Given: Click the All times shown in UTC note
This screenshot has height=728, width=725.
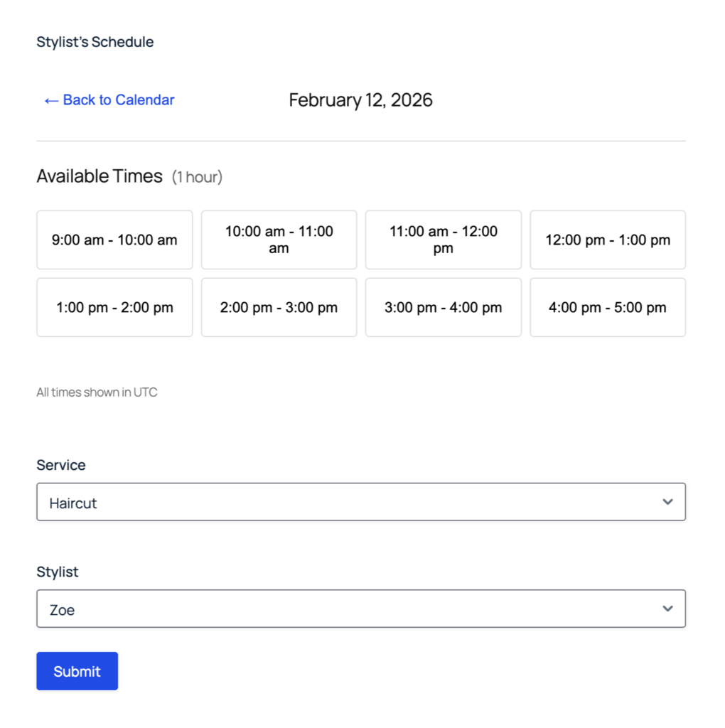Looking at the screenshot, I should 97,392.
